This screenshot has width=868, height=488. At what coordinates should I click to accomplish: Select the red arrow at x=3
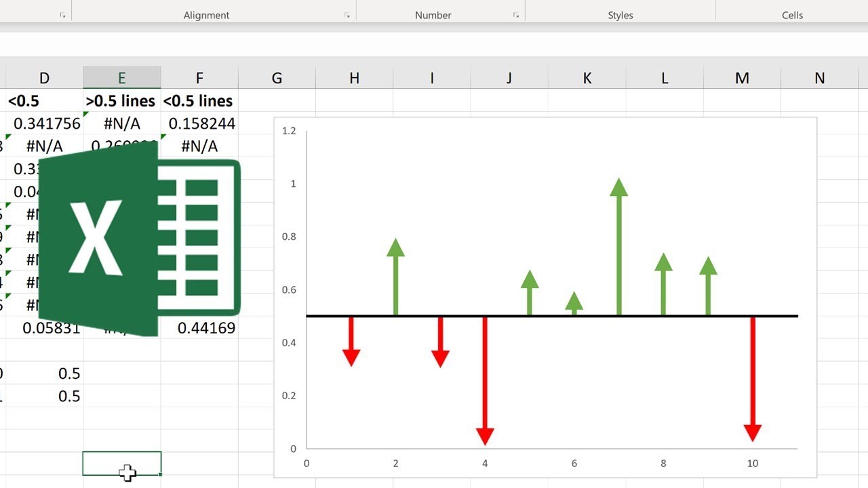pyautogui.click(x=440, y=342)
